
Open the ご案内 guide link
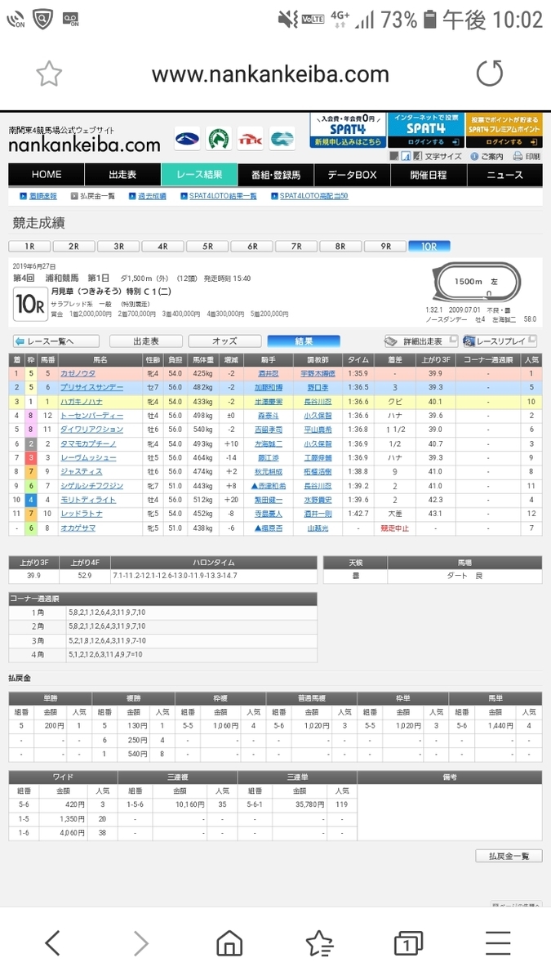click(x=487, y=156)
